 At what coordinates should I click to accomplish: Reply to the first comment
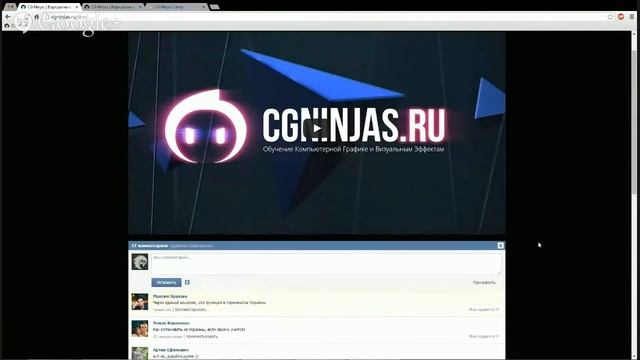coord(191,310)
